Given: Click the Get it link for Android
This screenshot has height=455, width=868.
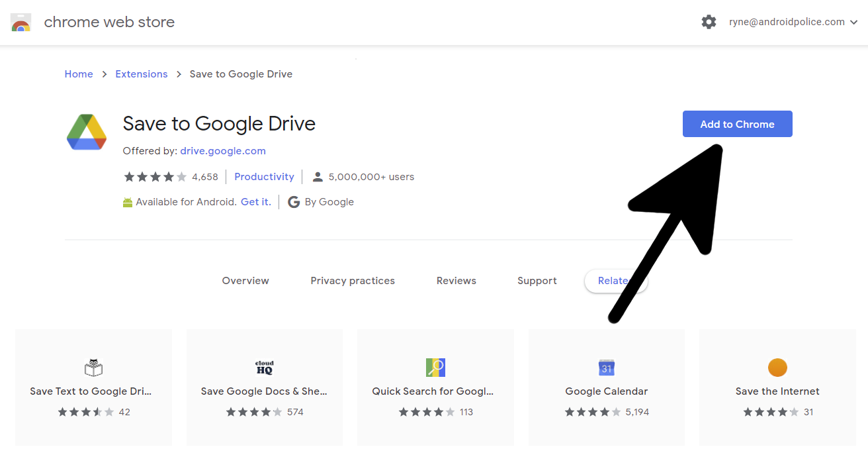Looking at the screenshot, I should pos(256,202).
